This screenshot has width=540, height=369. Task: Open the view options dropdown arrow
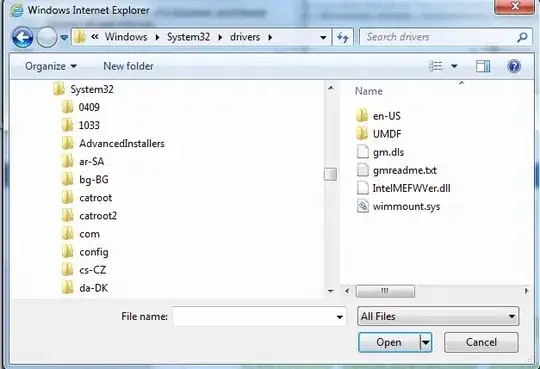point(454,66)
